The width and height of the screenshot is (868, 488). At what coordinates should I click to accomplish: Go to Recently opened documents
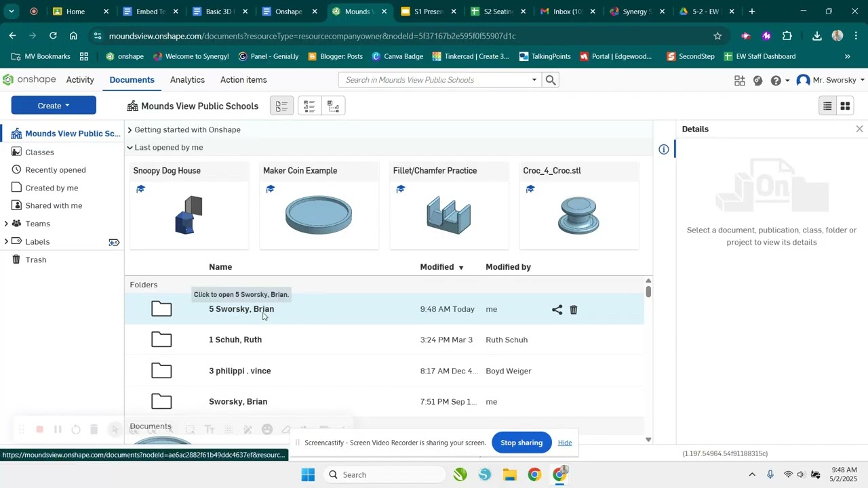(56, 170)
